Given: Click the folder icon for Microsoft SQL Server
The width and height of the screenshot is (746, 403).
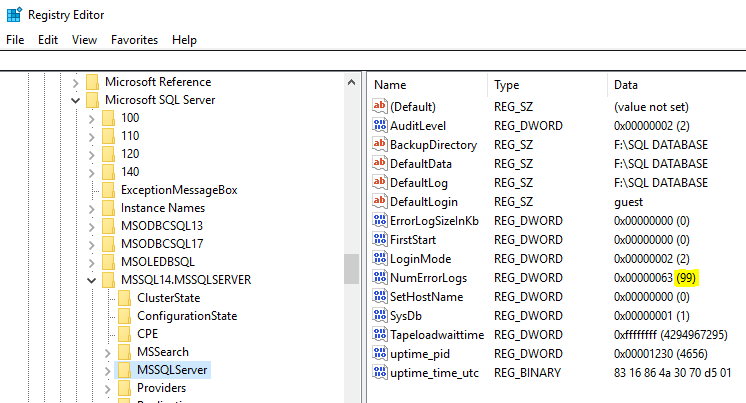Looking at the screenshot, I should pos(92,100).
